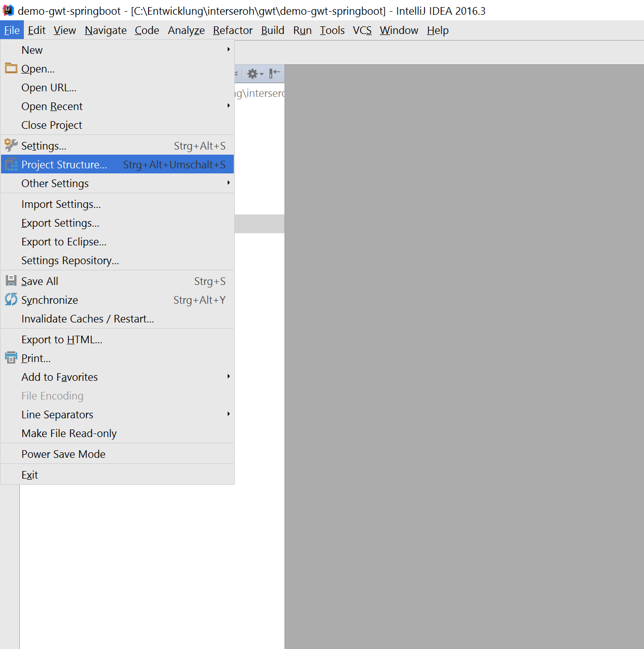This screenshot has height=649, width=644.
Task: Choose Export to HTML...
Action: (x=118, y=339)
